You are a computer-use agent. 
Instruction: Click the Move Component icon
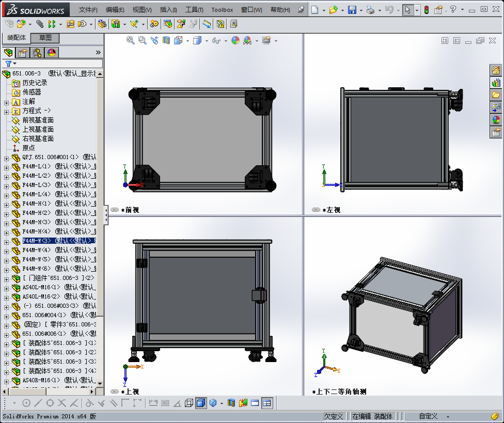coord(82,24)
